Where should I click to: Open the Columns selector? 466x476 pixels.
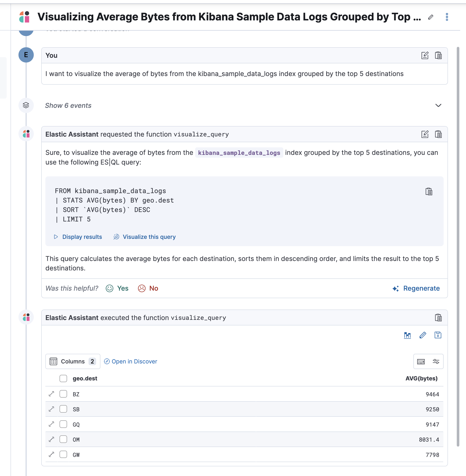tap(73, 361)
